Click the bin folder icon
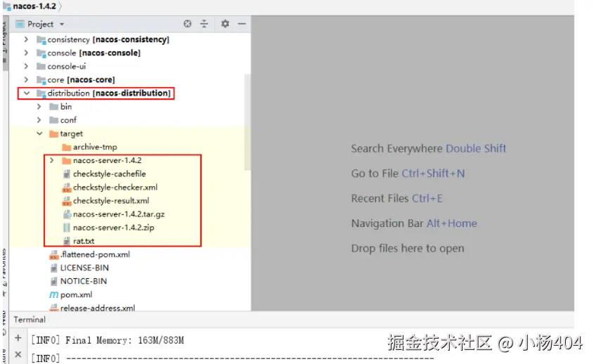 coord(54,106)
